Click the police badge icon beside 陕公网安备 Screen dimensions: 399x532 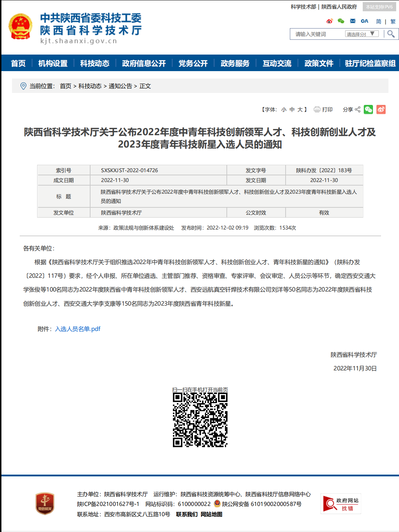pyautogui.click(x=217, y=504)
